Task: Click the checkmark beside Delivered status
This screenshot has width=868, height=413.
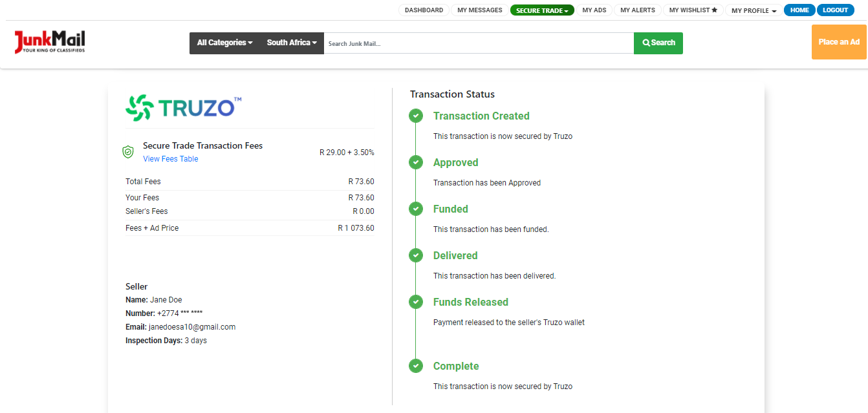Action: click(416, 255)
